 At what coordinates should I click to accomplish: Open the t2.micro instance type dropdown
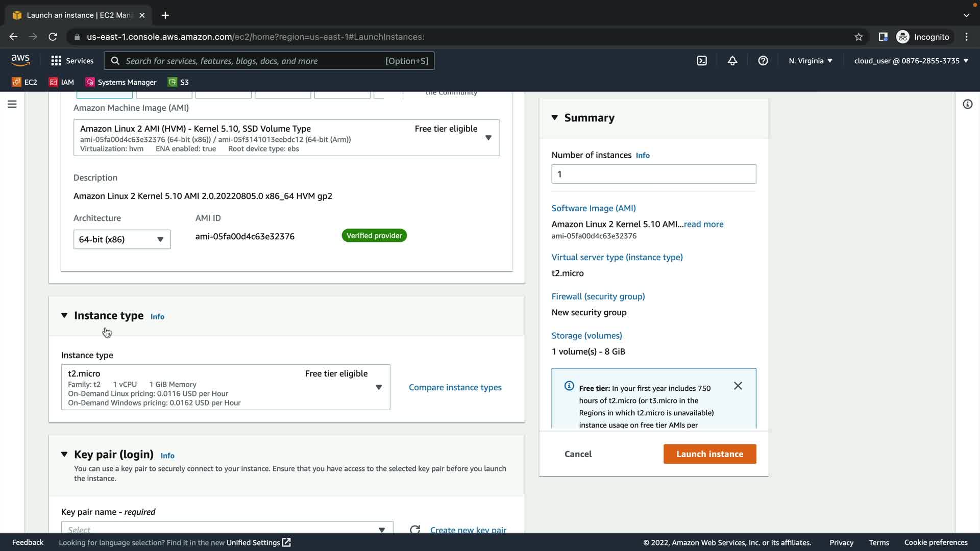coord(226,387)
